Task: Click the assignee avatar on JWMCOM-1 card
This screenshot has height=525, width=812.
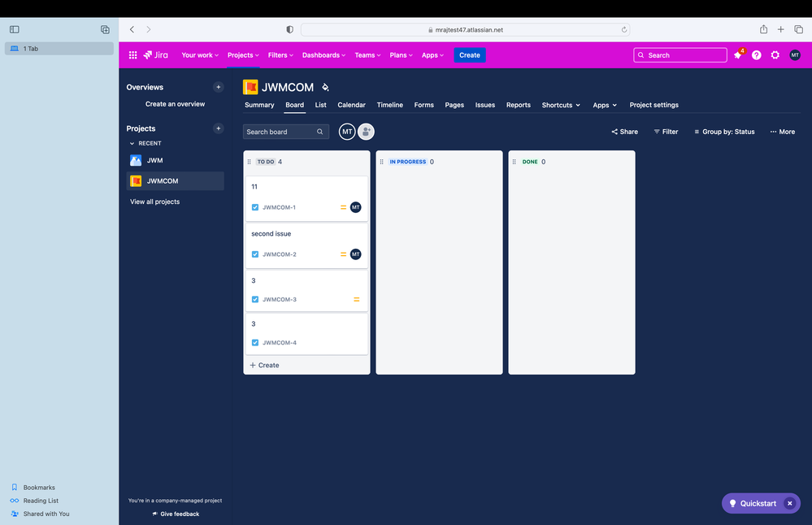Action: (356, 207)
